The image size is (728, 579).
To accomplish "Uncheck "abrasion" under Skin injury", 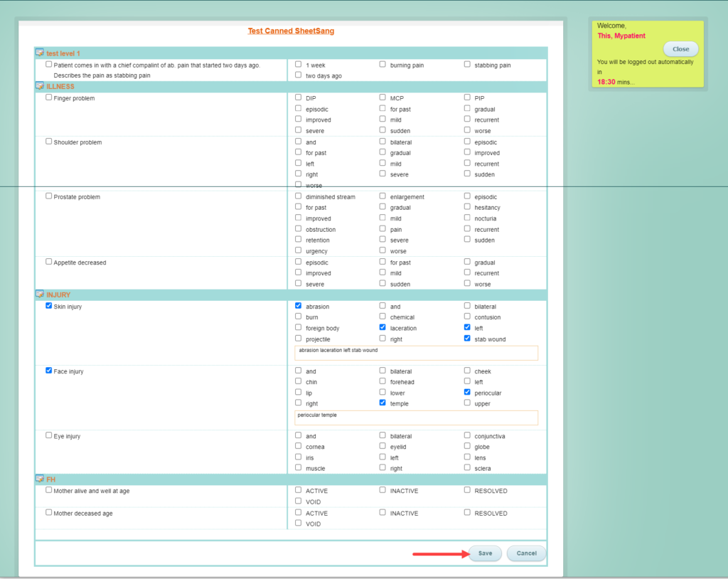I will click(298, 306).
